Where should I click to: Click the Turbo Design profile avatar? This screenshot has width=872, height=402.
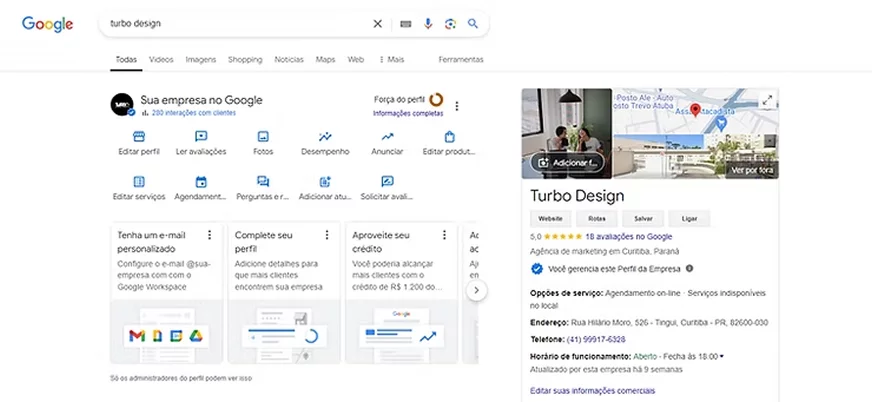click(122, 105)
